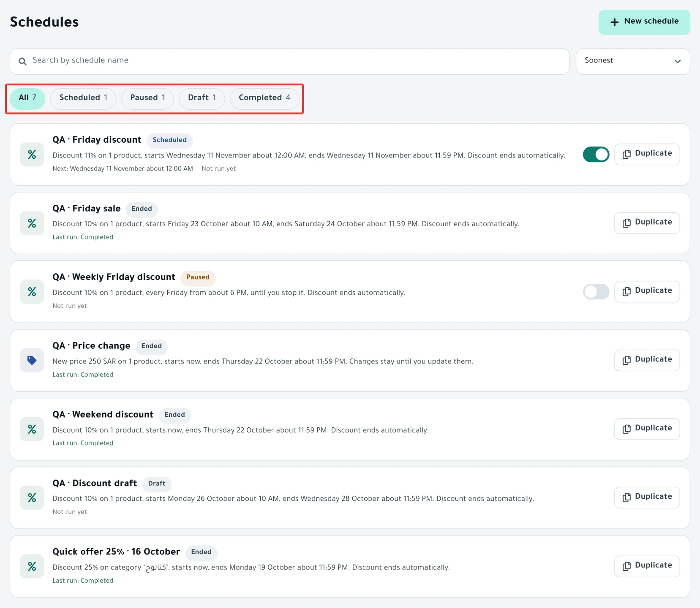Screen dimensions: 700x608
Task: Click the Scheduled status badge on Friday discount
Action: pos(169,140)
